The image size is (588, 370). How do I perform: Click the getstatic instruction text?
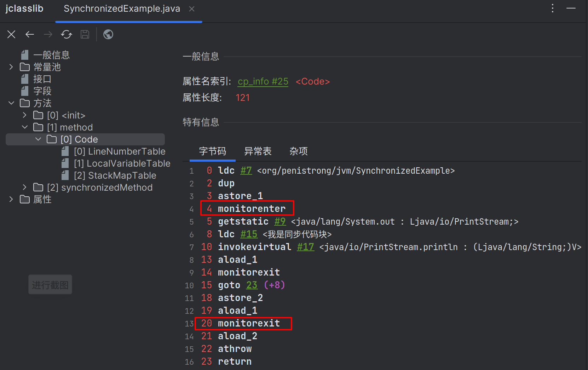click(243, 221)
